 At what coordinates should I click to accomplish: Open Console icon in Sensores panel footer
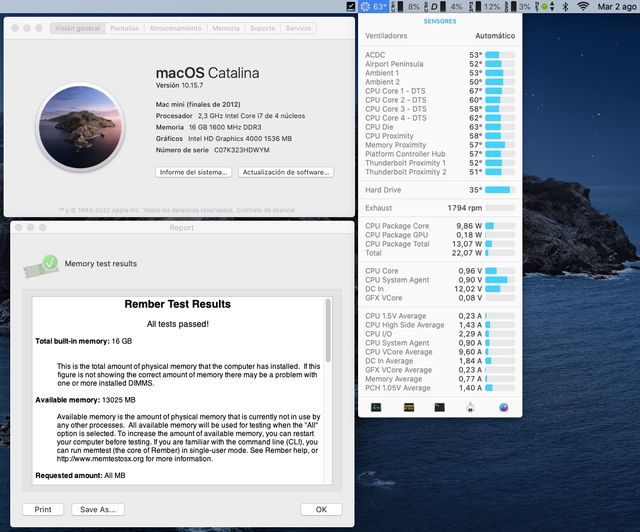409,407
